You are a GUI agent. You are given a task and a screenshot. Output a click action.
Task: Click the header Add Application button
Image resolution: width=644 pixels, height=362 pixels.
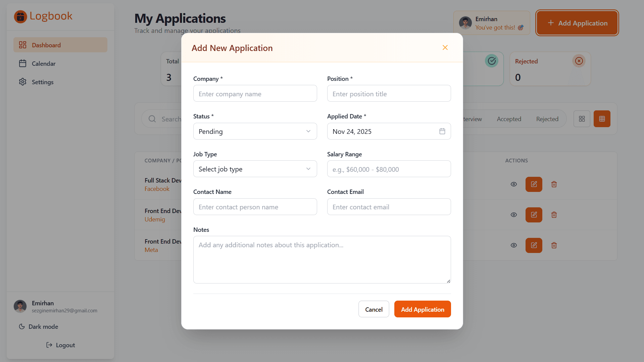(577, 23)
